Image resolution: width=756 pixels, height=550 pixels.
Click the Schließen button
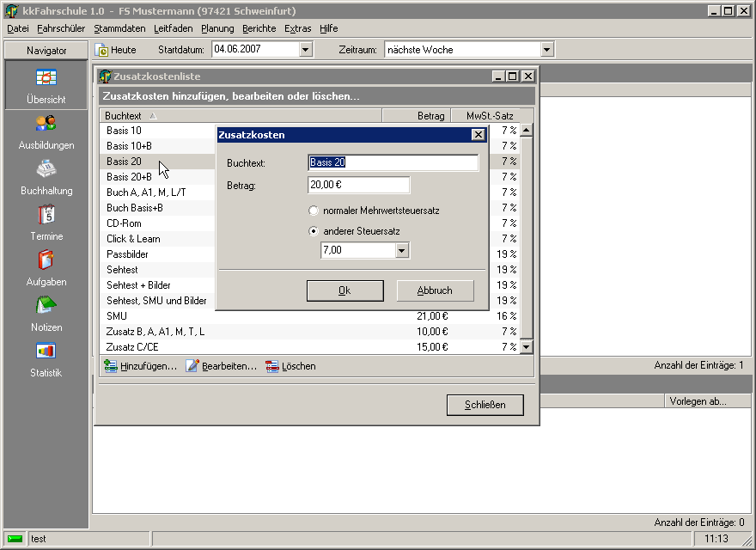coord(485,405)
